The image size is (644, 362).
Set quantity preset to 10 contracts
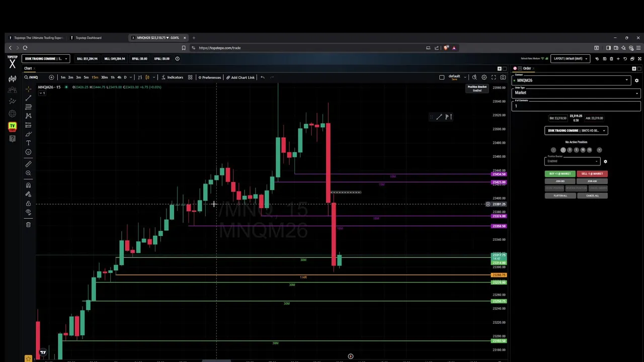[583, 150]
